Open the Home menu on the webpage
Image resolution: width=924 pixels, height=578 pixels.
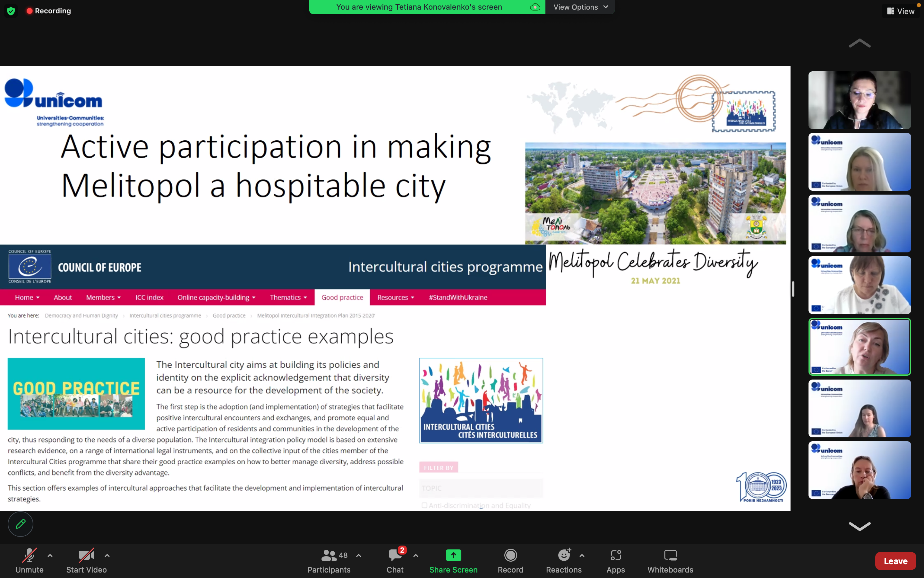coord(27,297)
